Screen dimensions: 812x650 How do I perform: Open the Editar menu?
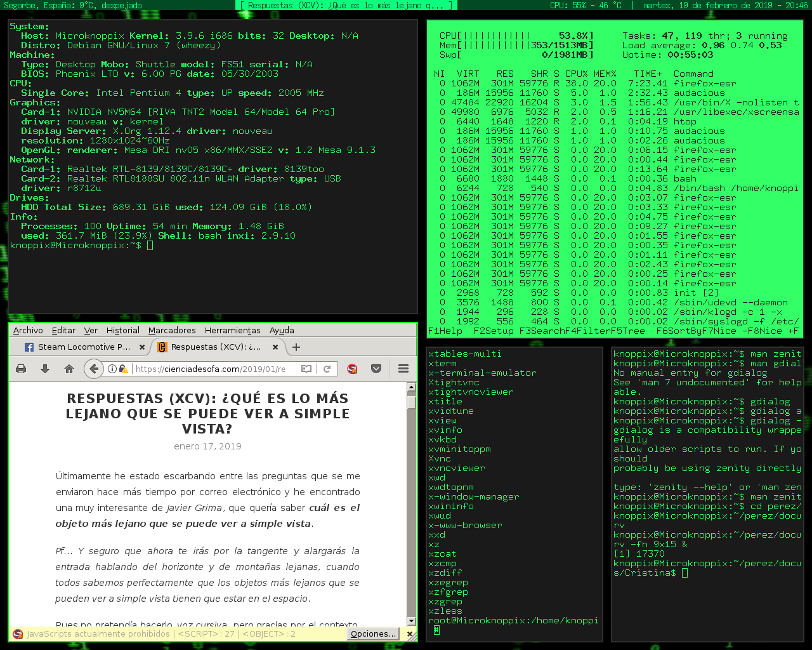click(63, 330)
